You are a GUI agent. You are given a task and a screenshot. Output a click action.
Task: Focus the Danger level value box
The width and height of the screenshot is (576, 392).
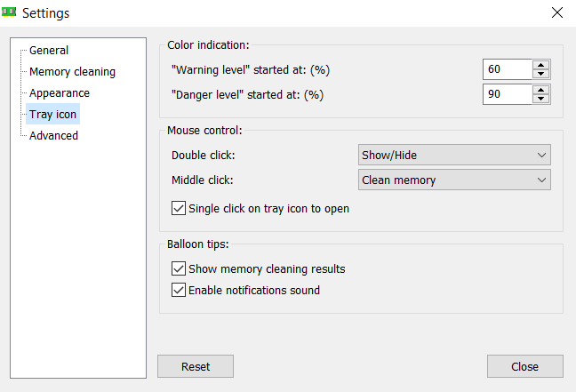[x=507, y=95]
